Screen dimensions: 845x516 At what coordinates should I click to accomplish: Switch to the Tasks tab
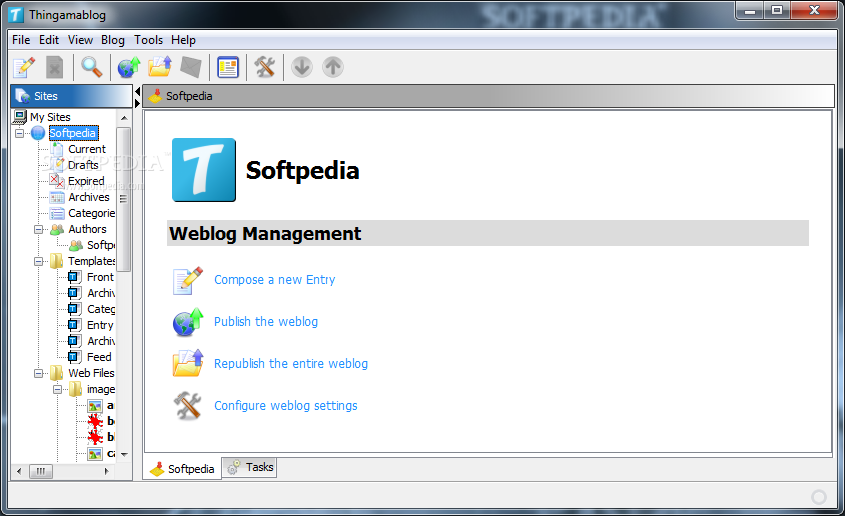coord(250,467)
